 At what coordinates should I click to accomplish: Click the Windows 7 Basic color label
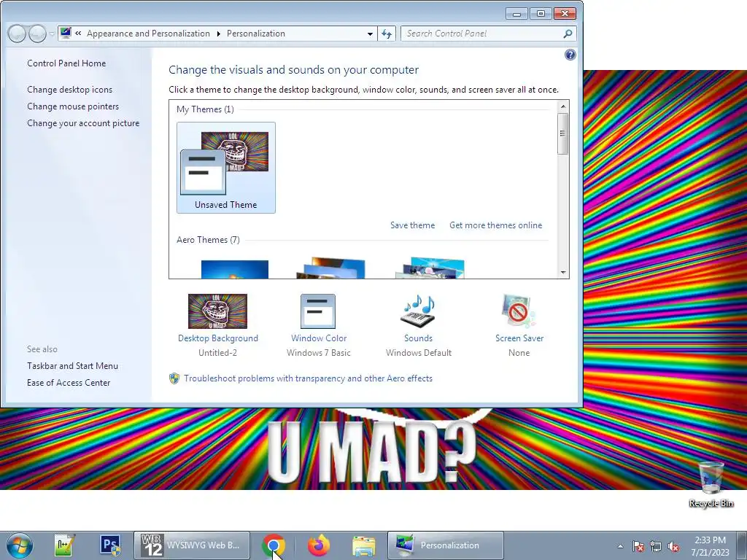click(x=319, y=353)
